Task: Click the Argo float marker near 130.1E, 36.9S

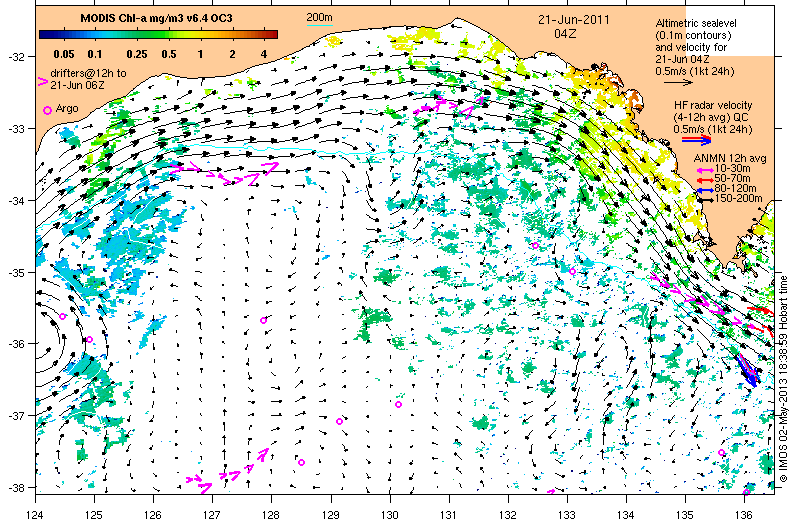Action: pyautogui.click(x=398, y=405)
